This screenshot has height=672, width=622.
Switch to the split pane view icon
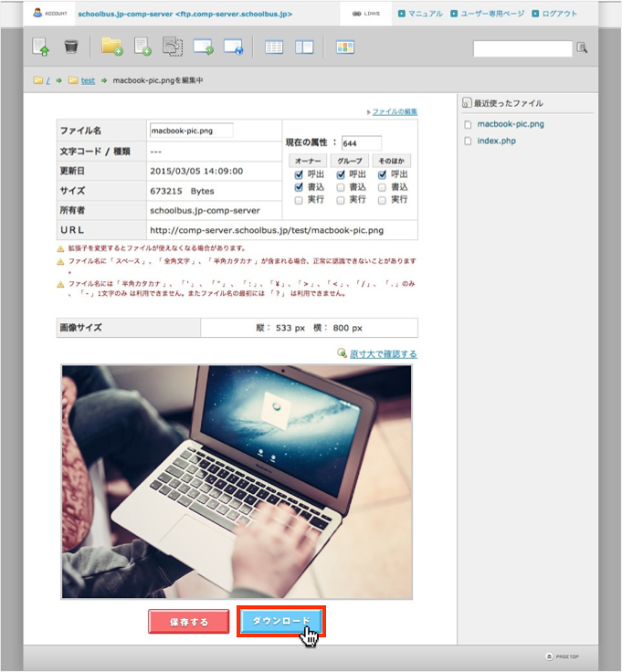304,47
